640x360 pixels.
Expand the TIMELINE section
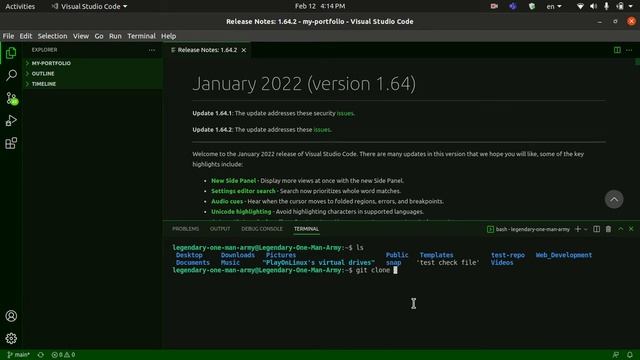pyautogui.click(x=93, y=84)
